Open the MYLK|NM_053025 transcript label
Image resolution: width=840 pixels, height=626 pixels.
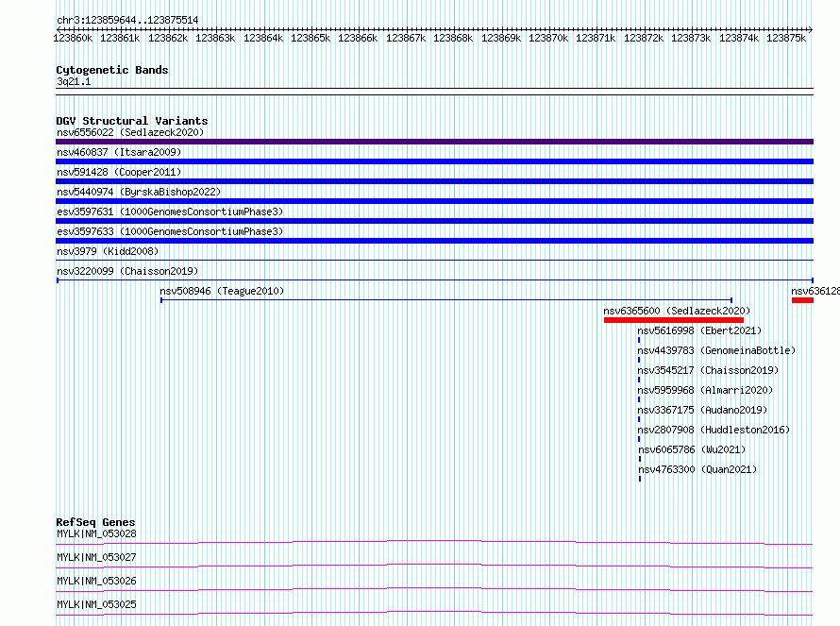tap(96, 604)
